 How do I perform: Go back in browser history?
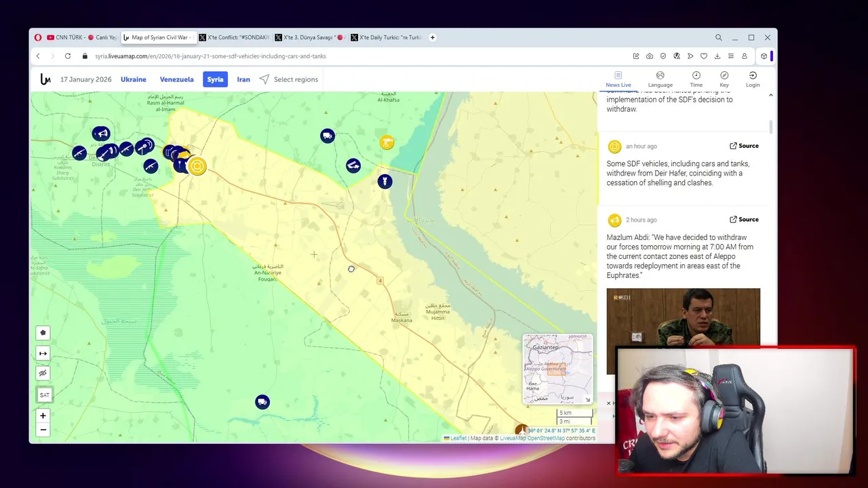[39, 56]
